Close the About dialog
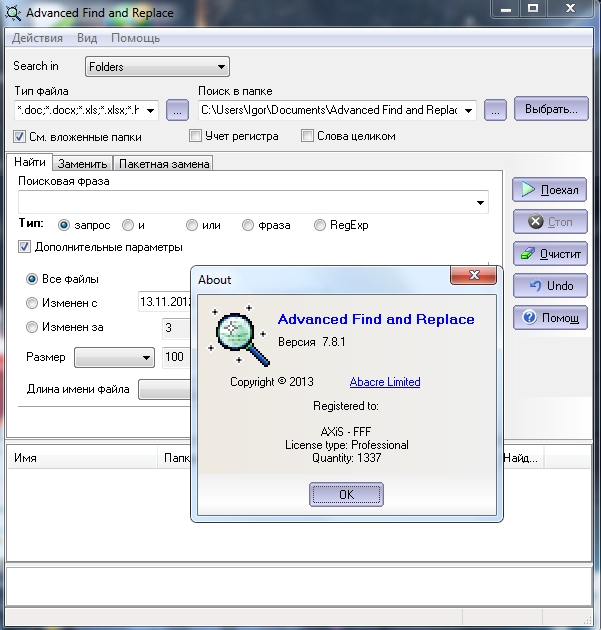This screenshot has width=601, height=630. click(474, 275)
